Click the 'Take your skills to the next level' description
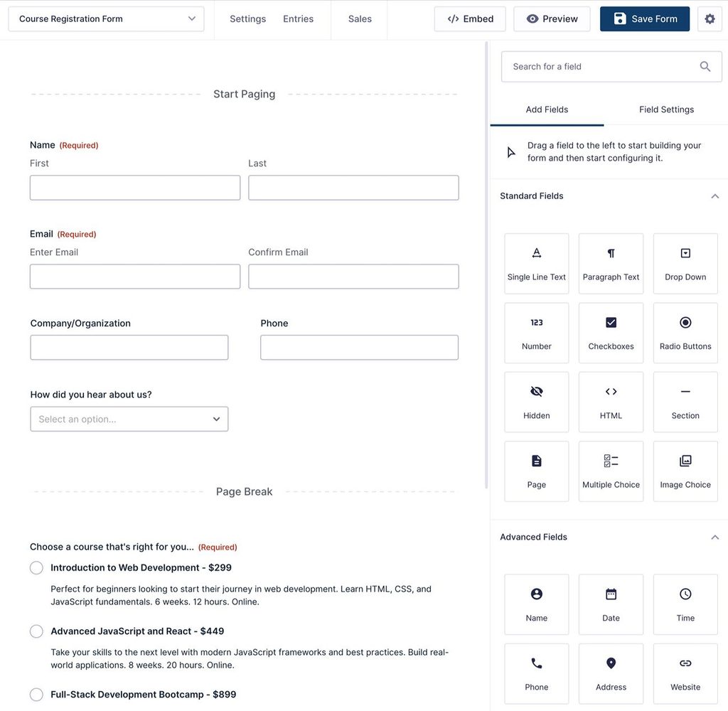The image size is (728, 711). click(x=250, y=658)
